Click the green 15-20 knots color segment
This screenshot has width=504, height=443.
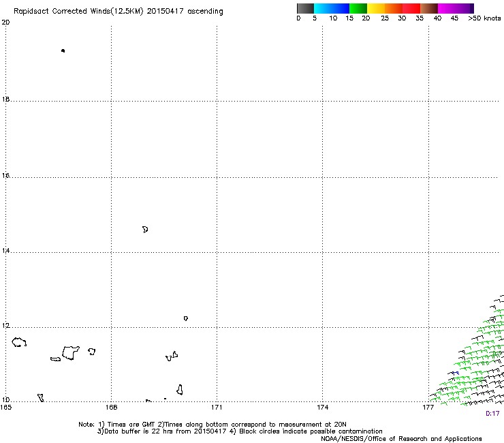pyautogui.click(x=358, y=8)
